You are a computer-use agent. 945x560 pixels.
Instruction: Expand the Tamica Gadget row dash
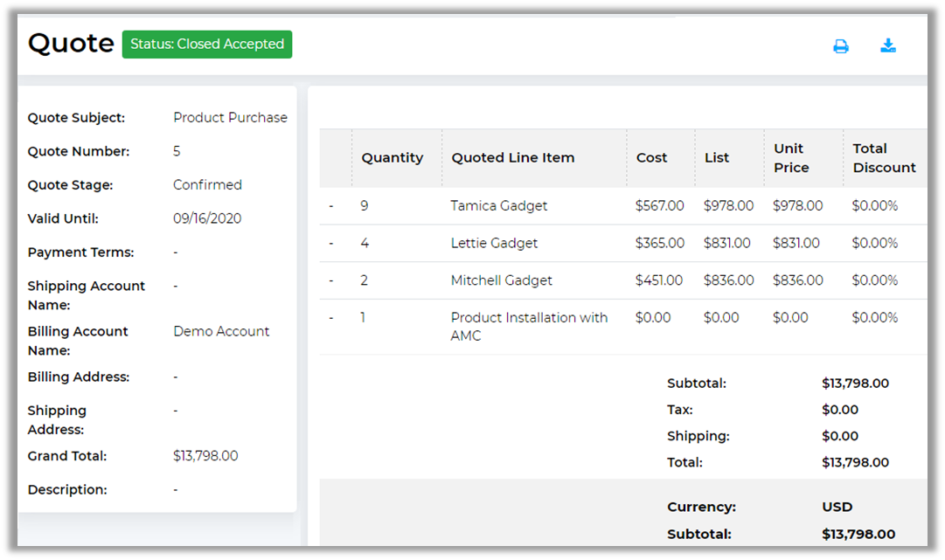[331, 206]
